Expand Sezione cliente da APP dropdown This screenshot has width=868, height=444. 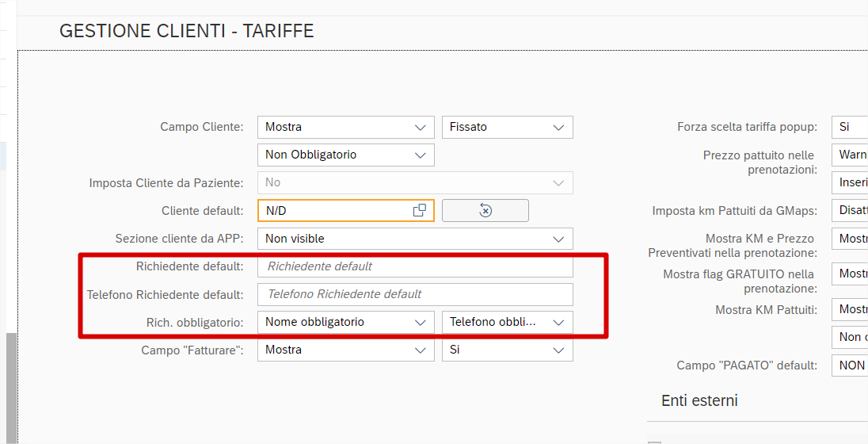415,239
